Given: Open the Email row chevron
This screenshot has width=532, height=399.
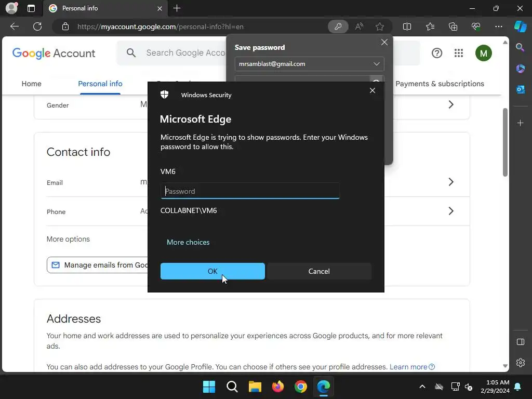Looking at the screenshot, I should pos(451,182).
